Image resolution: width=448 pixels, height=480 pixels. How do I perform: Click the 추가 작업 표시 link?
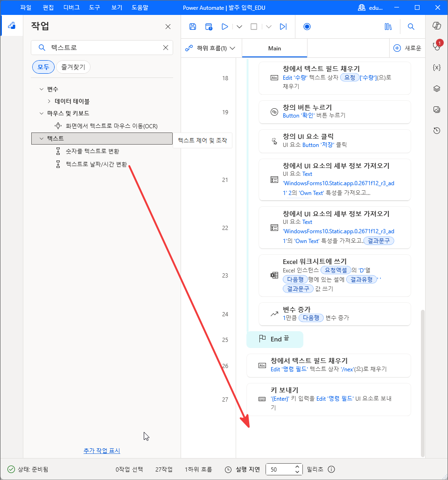(102, 451)
